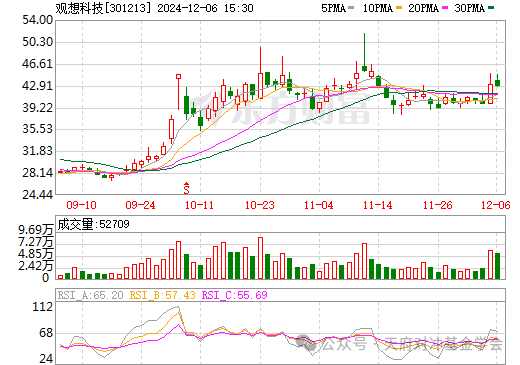Screen dimensions: 520x365
Task: Click the 4.85万 volume axis label
Action: (36, 254)
